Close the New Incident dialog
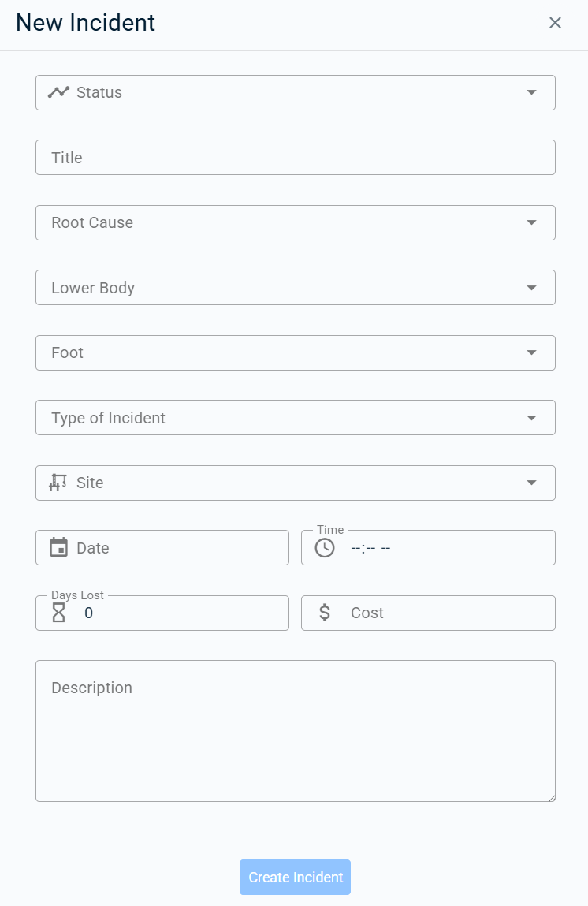Viewport: 588px width, 906px height. 555,23
